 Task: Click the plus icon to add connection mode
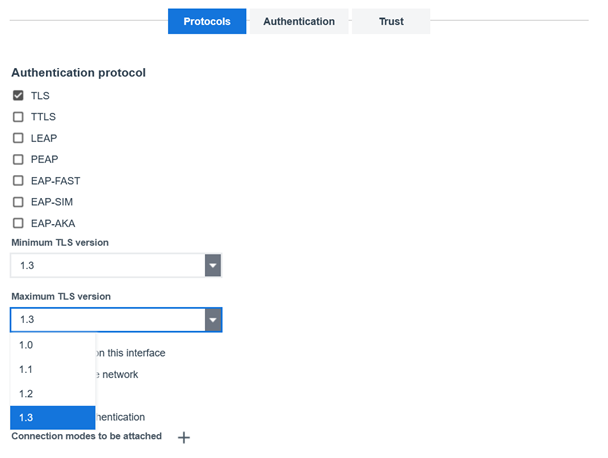point(183,437)
